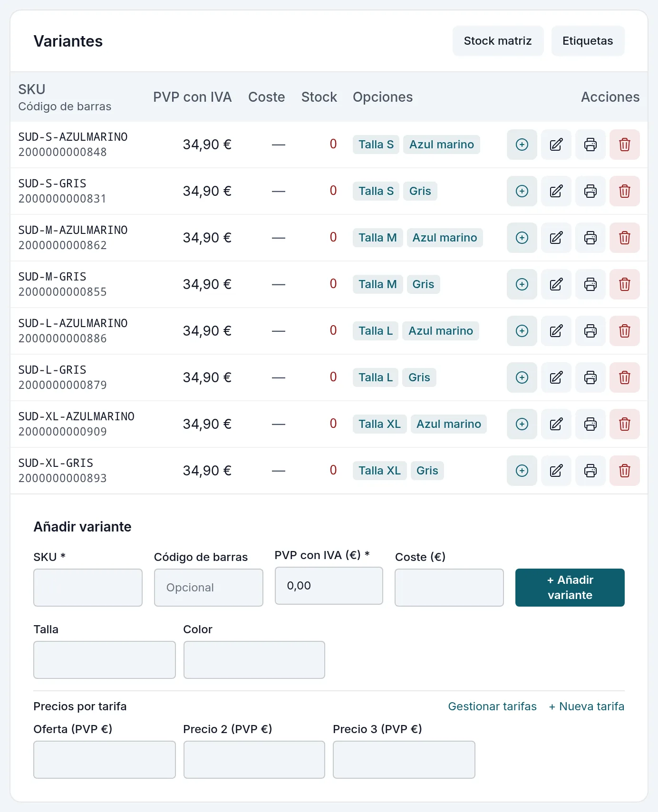Open the Etiquetas button
Viewport: 658px width, 812px height.
[588, 41]
